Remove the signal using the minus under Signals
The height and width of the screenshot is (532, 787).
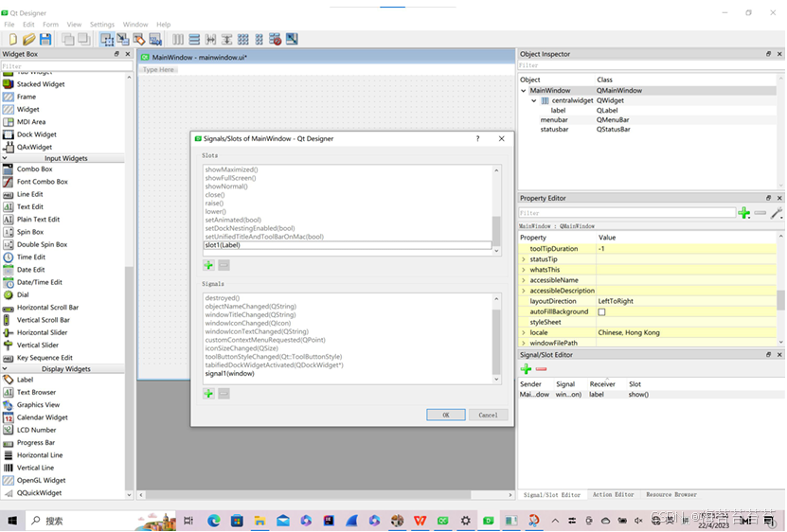pos(224,394)
